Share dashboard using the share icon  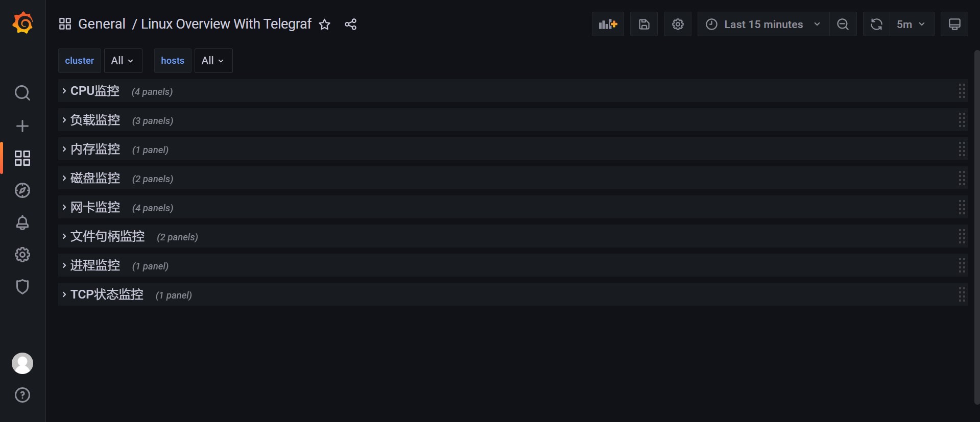[350, 24]
